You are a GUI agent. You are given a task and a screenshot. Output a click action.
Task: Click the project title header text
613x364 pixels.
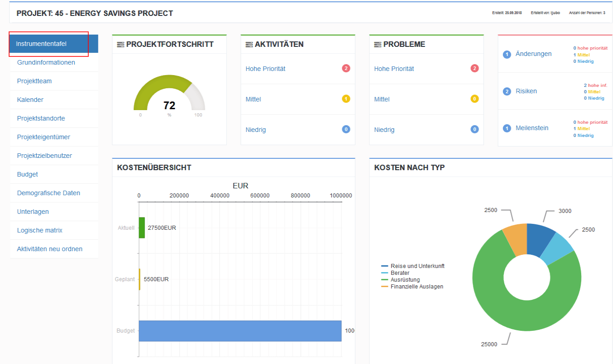coord(95,13)
